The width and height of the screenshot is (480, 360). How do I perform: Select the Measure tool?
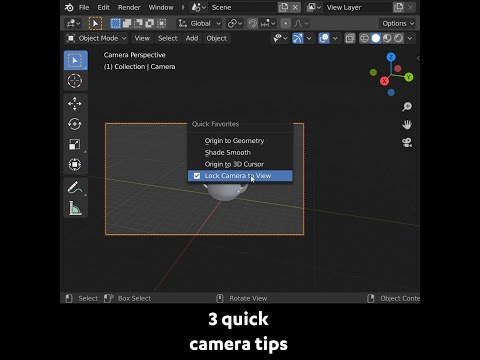point(75,208)
